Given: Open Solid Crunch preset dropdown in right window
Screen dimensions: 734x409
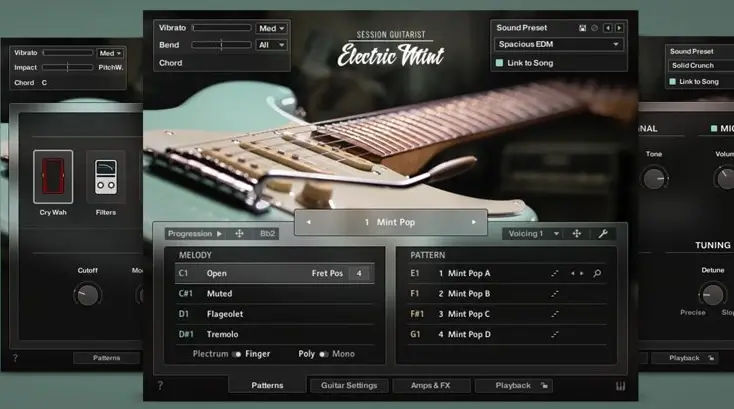Looking at the screenshot, I should tap(701, 66).
